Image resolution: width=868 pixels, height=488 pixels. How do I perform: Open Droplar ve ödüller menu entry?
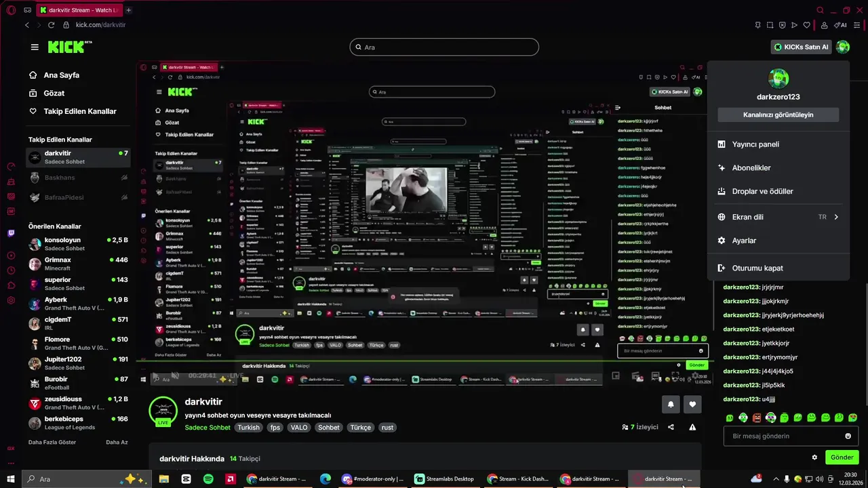coord(778,191)
